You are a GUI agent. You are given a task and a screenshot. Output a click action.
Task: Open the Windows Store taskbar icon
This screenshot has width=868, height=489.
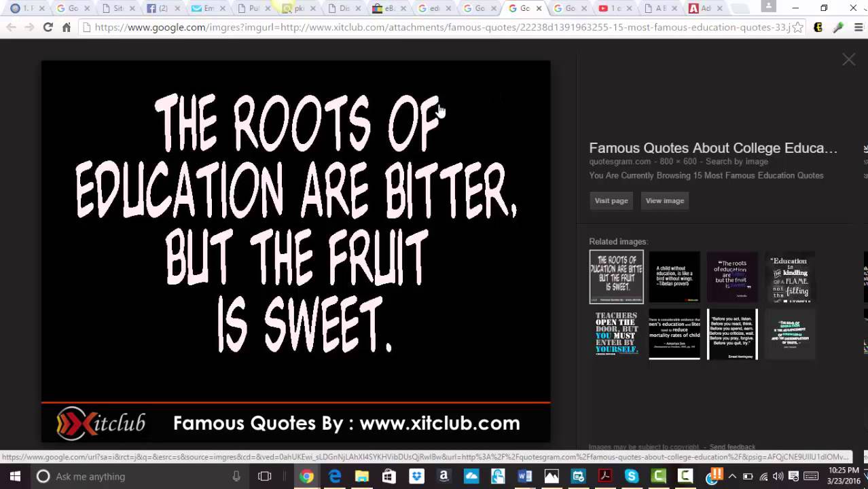(388, 476)
